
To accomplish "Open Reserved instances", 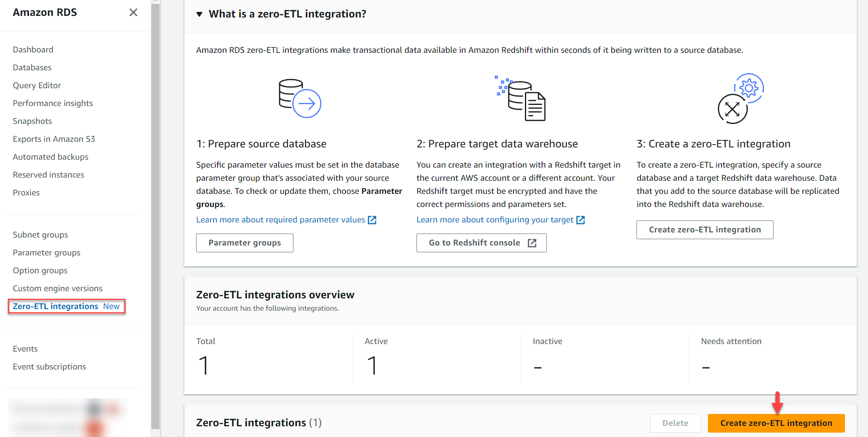I will tap(48, 174).
